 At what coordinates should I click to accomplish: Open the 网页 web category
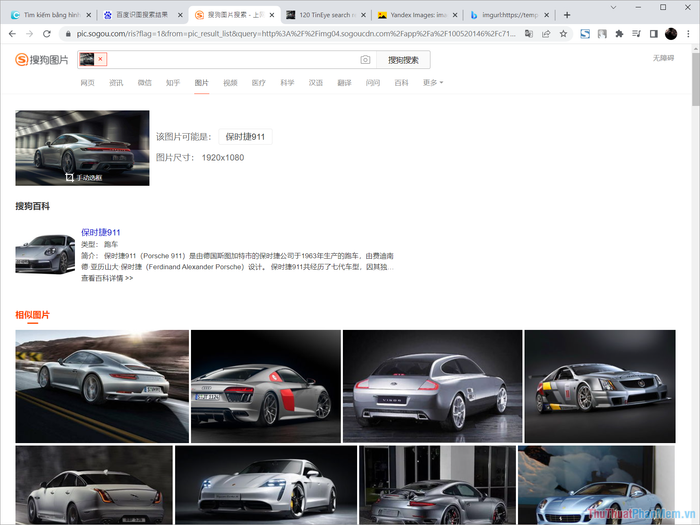(x=88, y=83)
